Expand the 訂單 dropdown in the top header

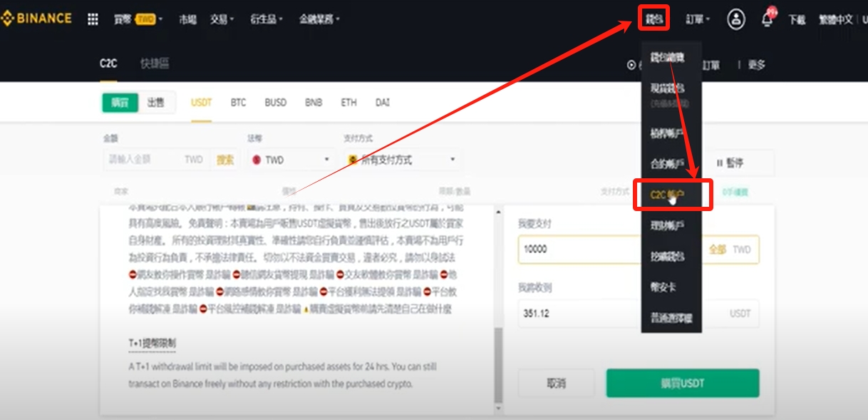pos(697,19)
